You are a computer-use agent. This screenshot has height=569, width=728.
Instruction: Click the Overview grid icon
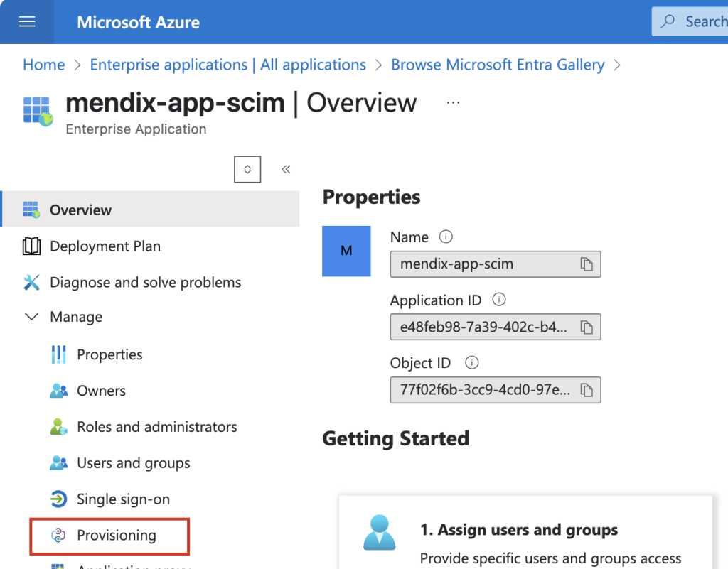pos(31,210)
